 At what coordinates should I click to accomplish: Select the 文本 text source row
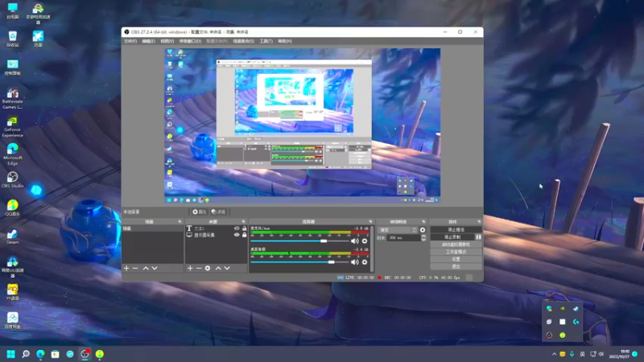click(217, 228)
